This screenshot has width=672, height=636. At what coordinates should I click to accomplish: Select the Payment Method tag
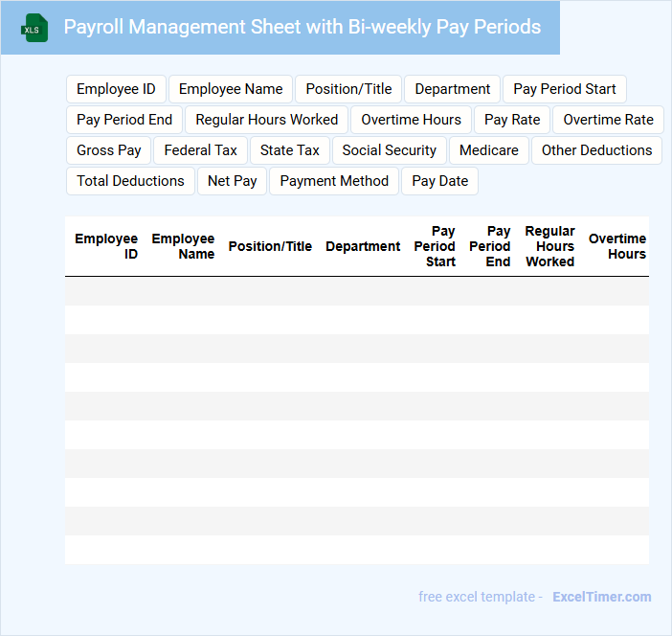(x=334, y=181)
